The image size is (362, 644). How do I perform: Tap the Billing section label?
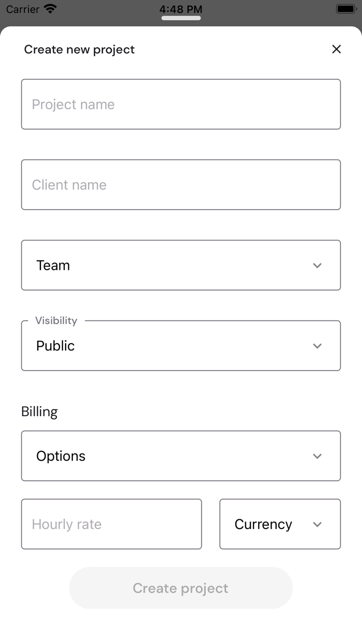[39, 412]
